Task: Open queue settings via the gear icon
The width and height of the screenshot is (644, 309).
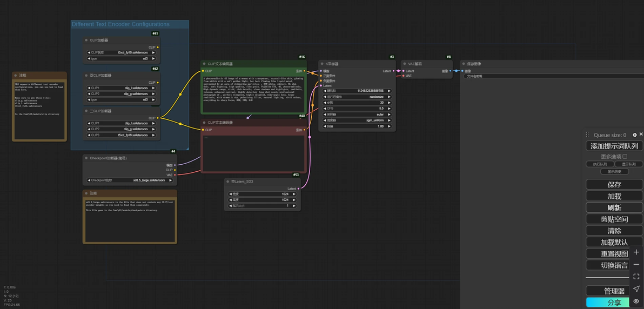Action: point(634,135)
